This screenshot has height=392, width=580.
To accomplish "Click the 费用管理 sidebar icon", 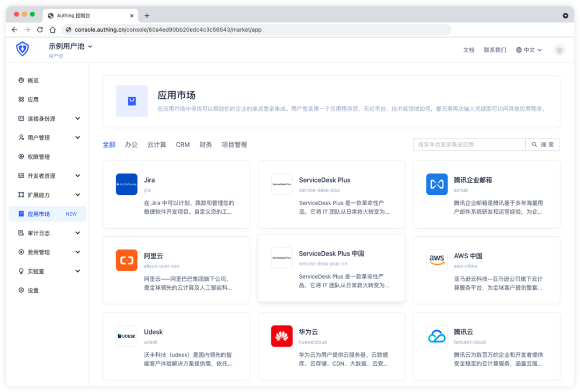I will (x=21, y=252).
